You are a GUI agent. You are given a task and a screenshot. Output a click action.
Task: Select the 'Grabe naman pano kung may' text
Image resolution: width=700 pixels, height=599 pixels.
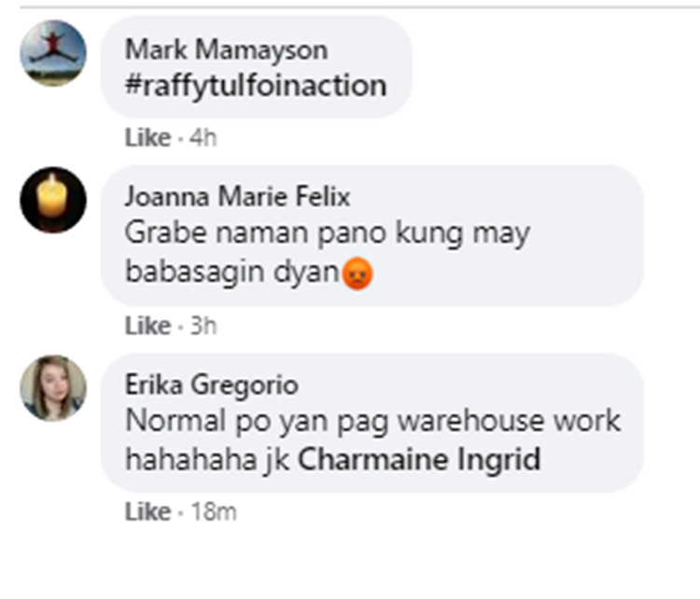point(328,233)
